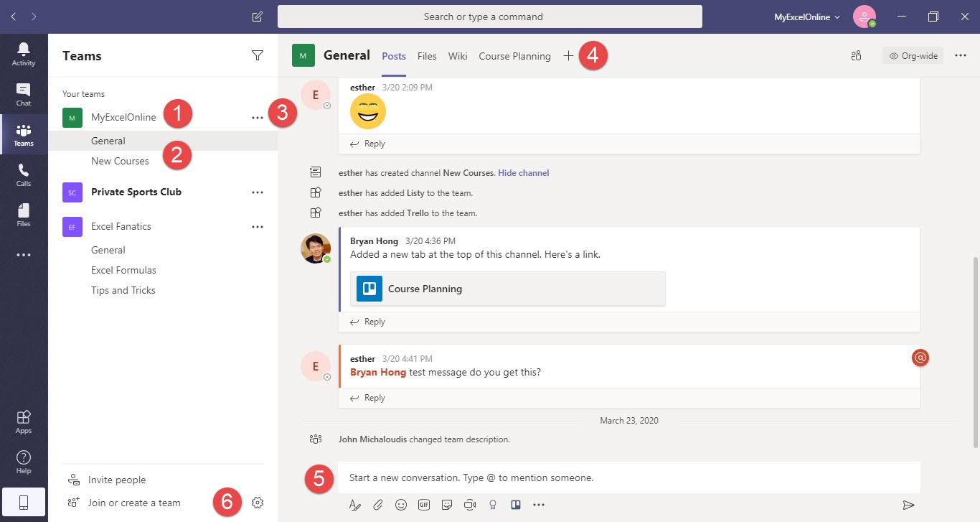Open more messaging extensions ellipsis
The image size is (980, 522).
click(x=539, y=505)
